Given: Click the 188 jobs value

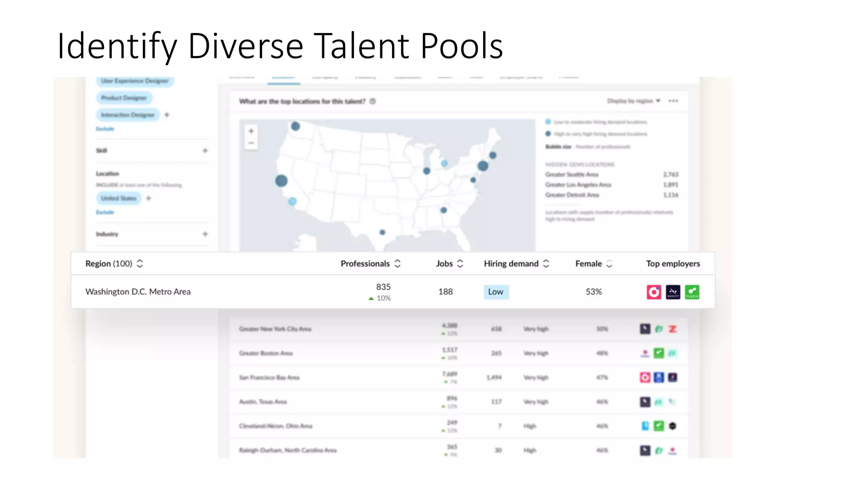Looking at the screenshot, I should (445, 291).
